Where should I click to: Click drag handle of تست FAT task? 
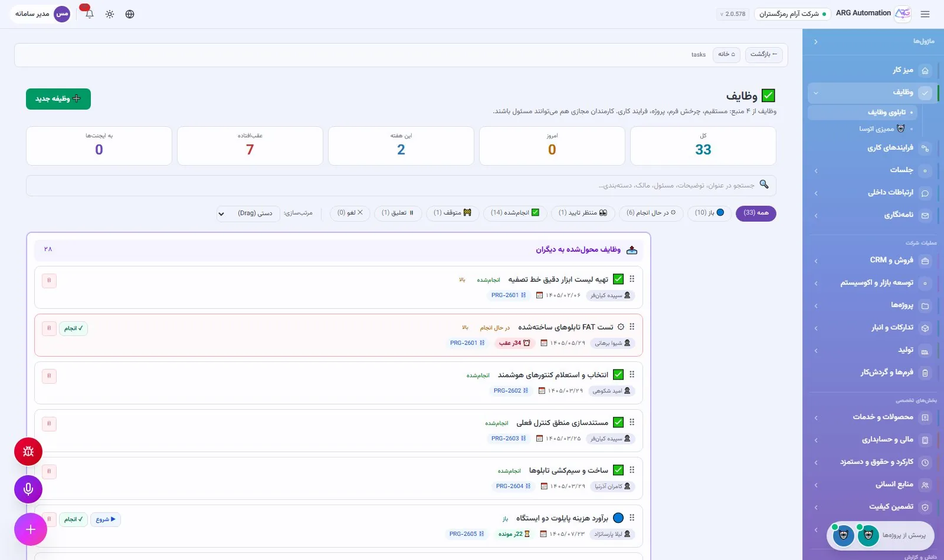point(632,327)
